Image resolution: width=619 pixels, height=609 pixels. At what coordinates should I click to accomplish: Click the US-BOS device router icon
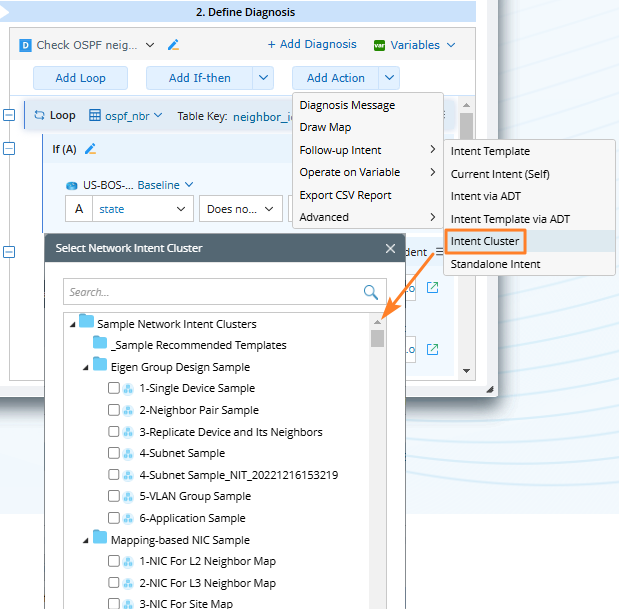[71, 186]
